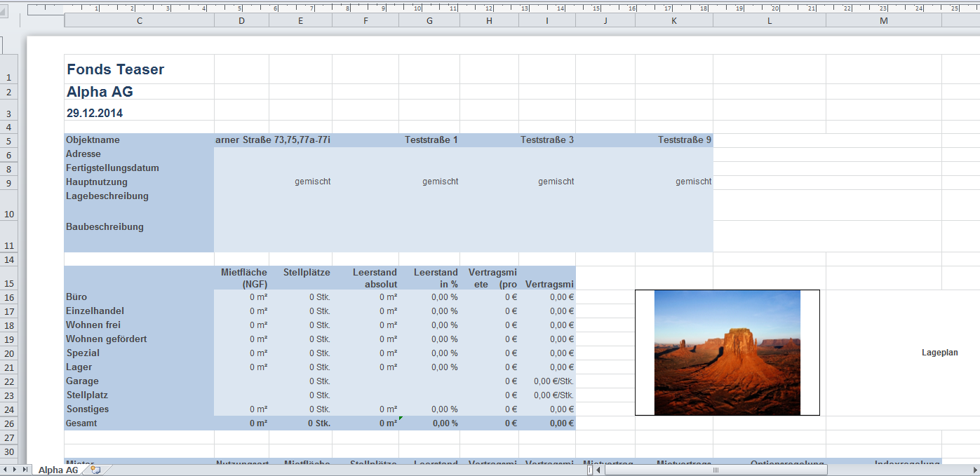Click the 'Wohnen frei' row label
Viewport: 980px width, 476px height.
(139, 325)
